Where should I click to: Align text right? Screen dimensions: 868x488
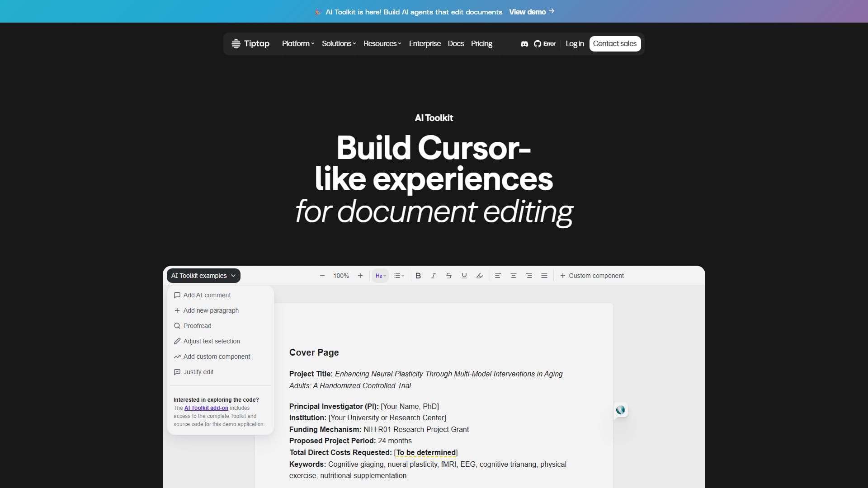click(528, 276)
